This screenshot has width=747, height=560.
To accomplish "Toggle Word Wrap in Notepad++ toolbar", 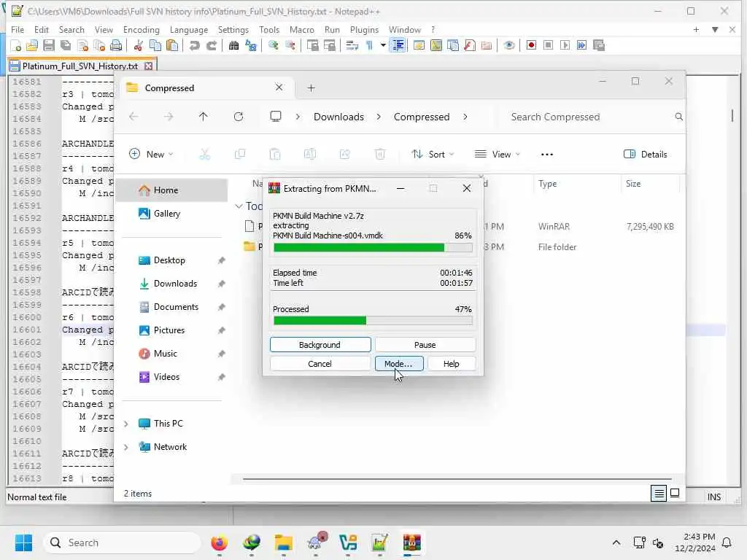I will [352, 46].
